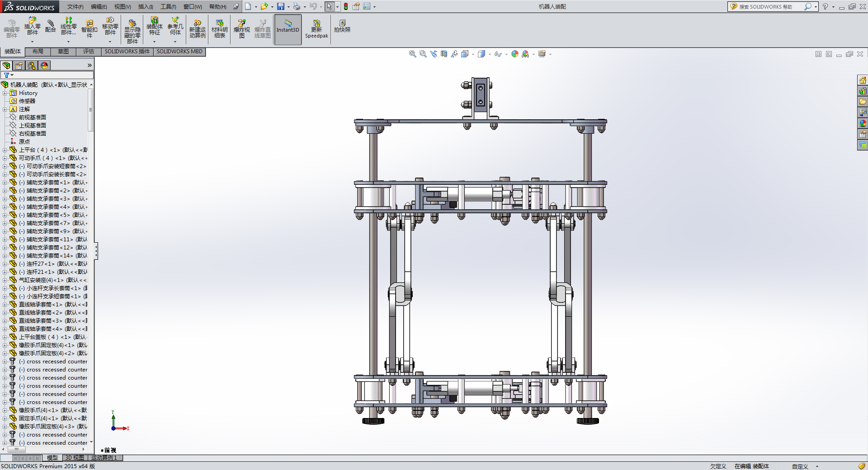Screen dimensions: 868x470
Task: Switch to the 草图 tab
Action: (x=63, y=52)
